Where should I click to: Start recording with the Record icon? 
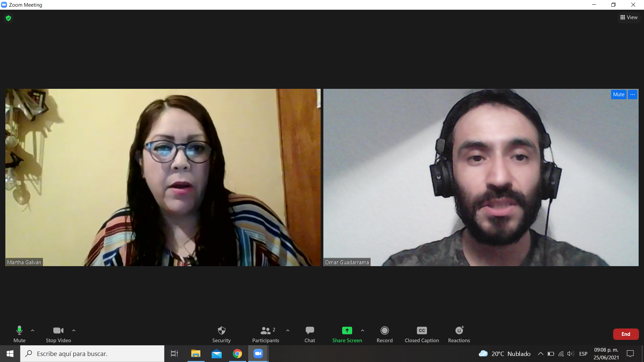pos(384,331)
